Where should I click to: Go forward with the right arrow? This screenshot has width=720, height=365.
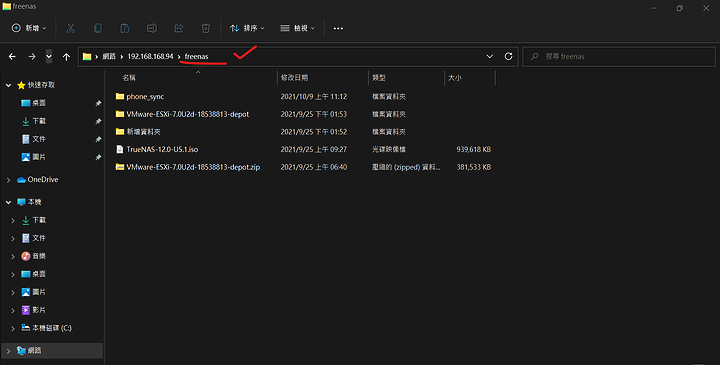pos(32,56)
